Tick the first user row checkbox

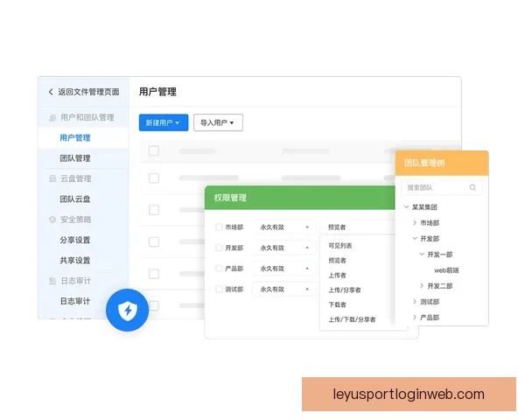(154, 178)
